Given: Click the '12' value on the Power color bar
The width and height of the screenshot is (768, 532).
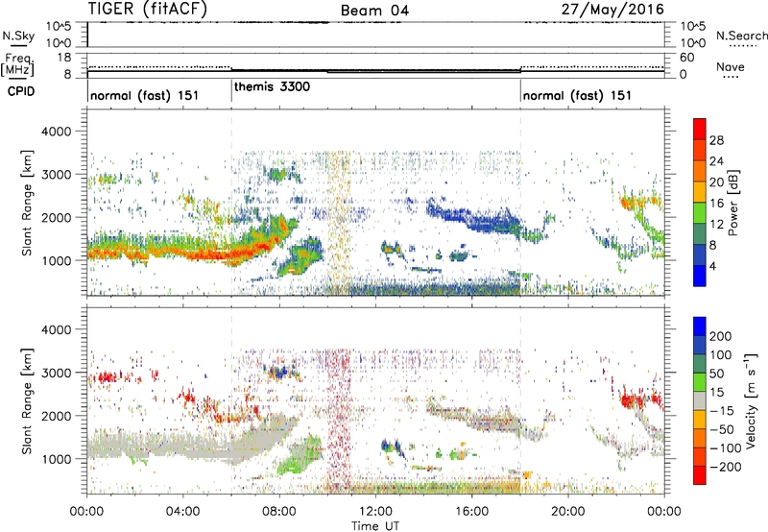Looking at the screenshot, I should pyautogui.click(x=716, y=225).
